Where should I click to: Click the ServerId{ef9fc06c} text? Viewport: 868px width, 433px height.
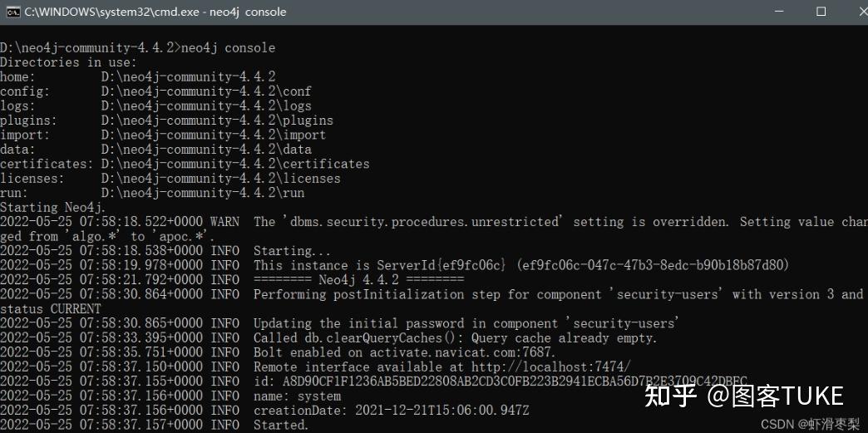[x=441, y=265]
